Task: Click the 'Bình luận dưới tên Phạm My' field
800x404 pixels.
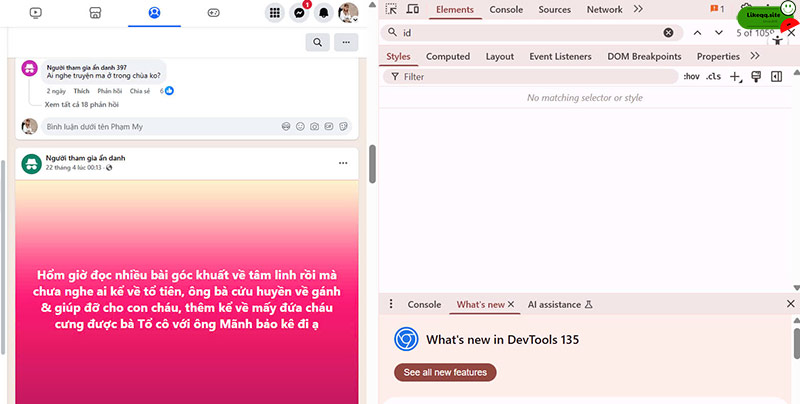Action: pyautogui.click(x=197, y=127)
